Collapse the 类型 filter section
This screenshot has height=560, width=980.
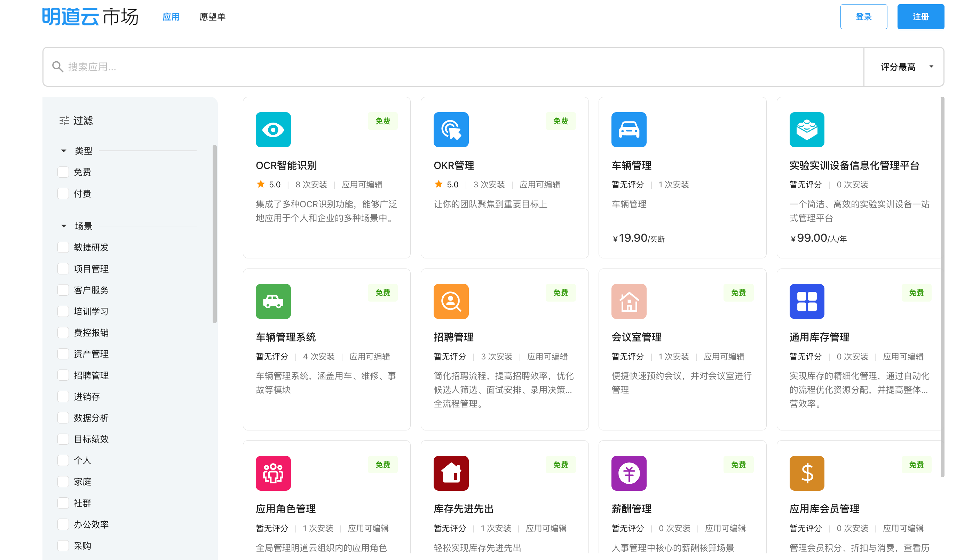[x=64, y=150]
